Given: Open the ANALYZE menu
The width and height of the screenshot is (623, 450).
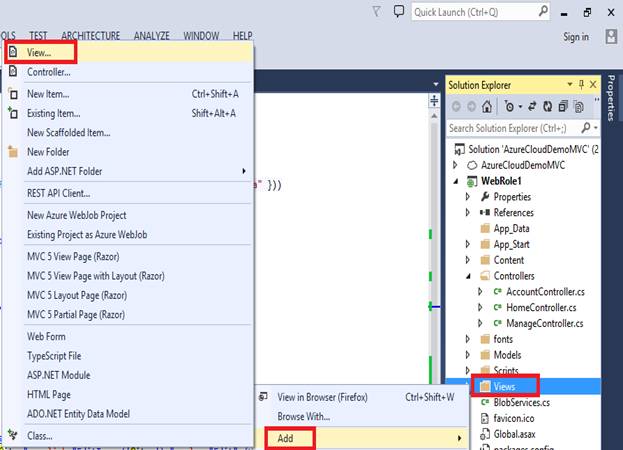Looking at the screenshot, I should point(152,36).
